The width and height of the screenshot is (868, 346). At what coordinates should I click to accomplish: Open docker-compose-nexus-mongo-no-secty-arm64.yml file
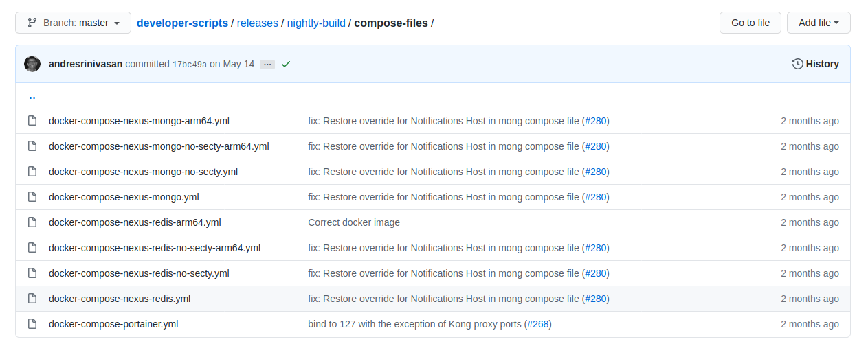(x=159, y=146)
